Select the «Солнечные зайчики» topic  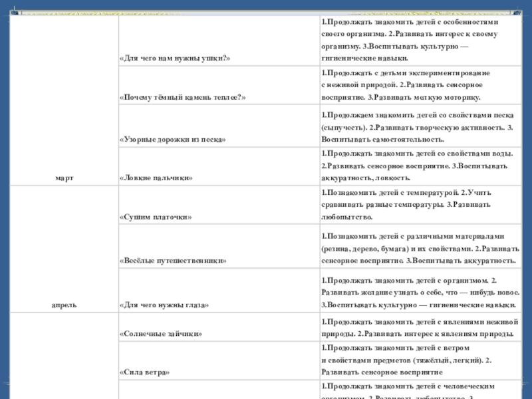click(x=219, y=327)
